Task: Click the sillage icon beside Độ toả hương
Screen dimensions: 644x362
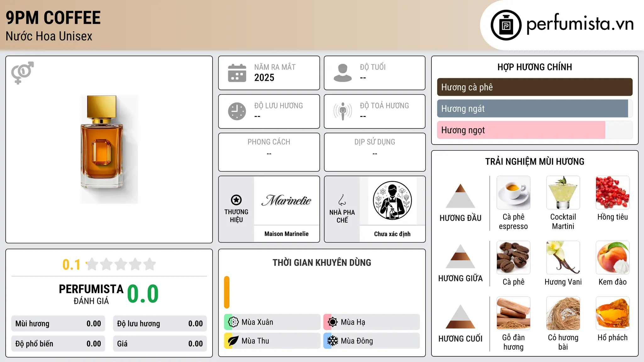Action: click(x=343, y=111)
